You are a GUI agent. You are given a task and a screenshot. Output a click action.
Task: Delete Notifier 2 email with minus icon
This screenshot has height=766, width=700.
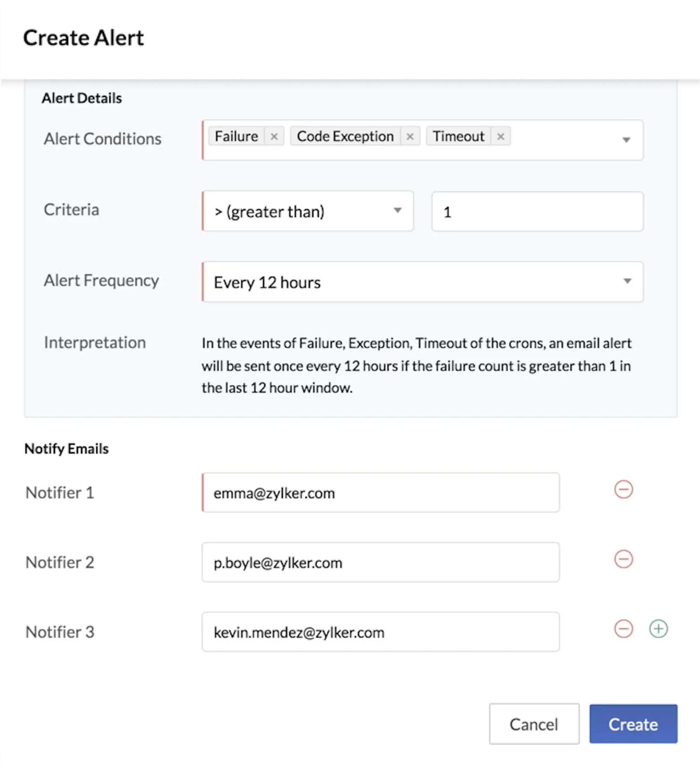(x=623, y=559)
